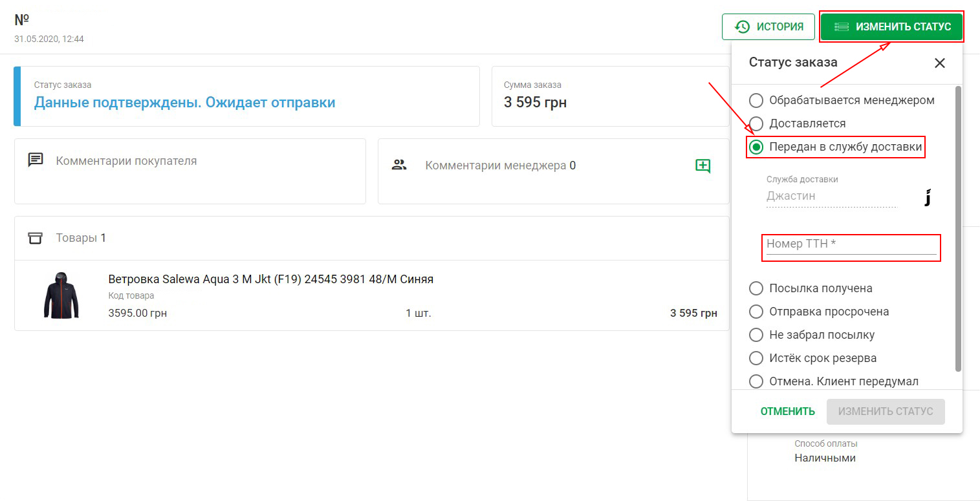
Task: Click the green ИЗМЕНИТЬ СТАТУС header button
Action: tap(892, 27)
